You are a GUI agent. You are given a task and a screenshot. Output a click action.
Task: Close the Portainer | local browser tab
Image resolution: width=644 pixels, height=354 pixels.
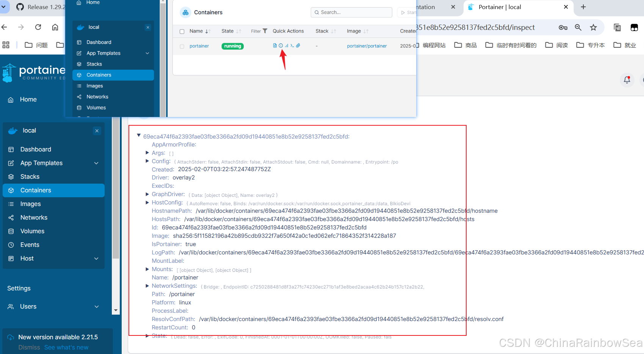point(566,7)
